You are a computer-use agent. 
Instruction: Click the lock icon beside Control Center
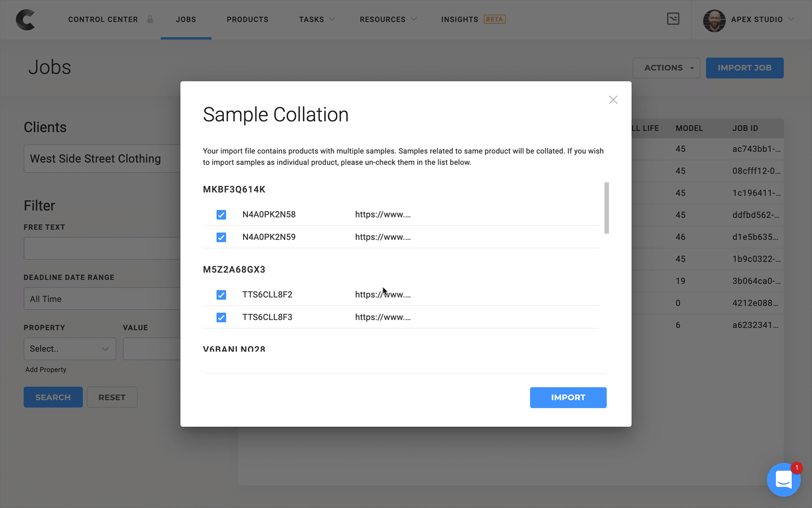click(x=150, y=19)
